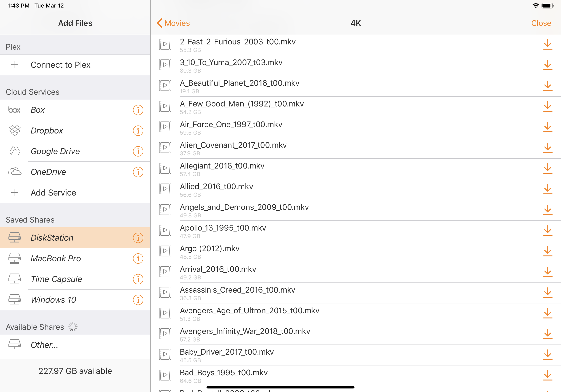Open info for Dropbox service
561x392 pixels.
click(x=138, y=131)
